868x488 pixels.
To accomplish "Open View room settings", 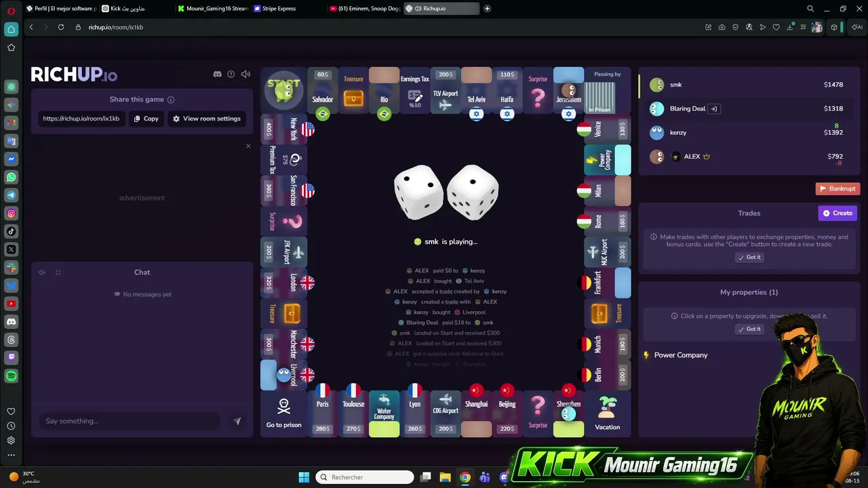I will click(207, 119).
